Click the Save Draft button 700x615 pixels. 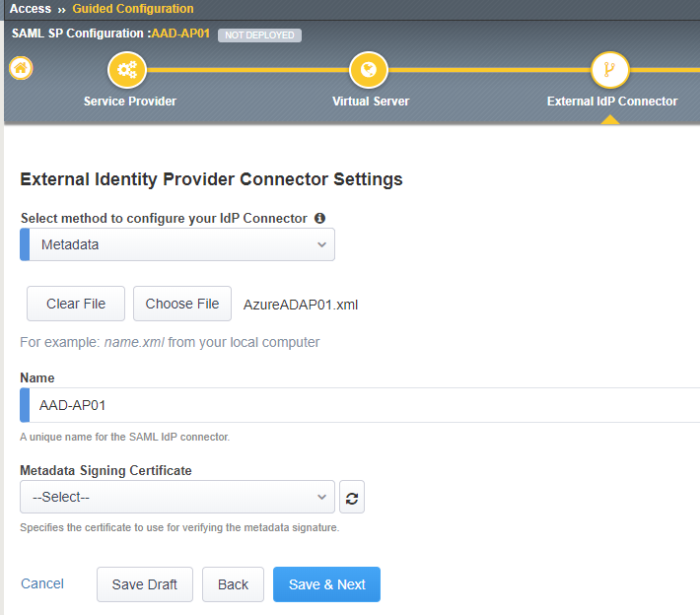tap(145, 584)
